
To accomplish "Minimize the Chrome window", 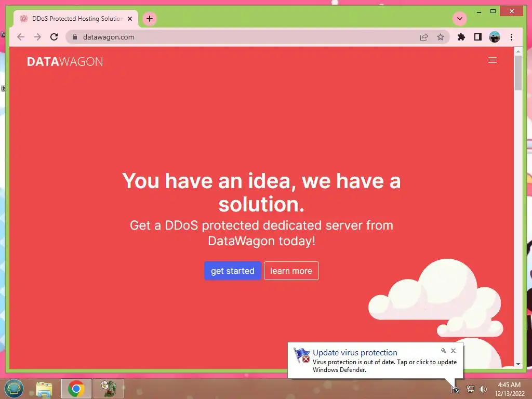I will pyautogui.click(x=478, y=11).
